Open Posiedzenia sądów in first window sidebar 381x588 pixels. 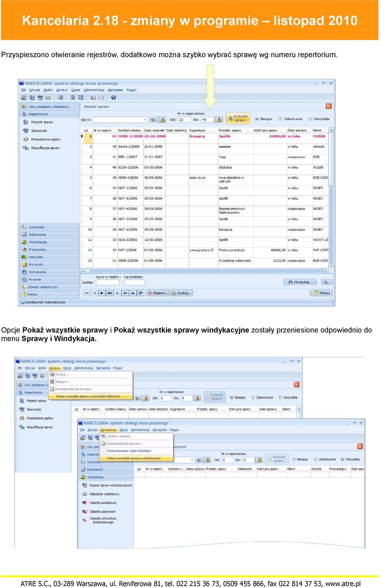click(x=42, y=139)
